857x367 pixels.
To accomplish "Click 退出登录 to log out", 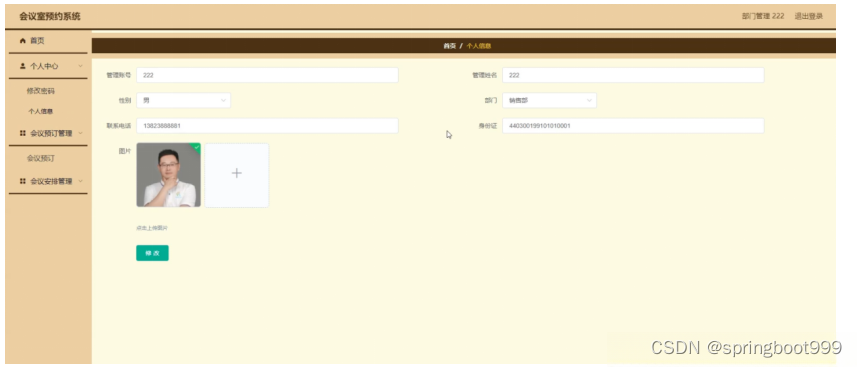I will click(x=809, y=16).
